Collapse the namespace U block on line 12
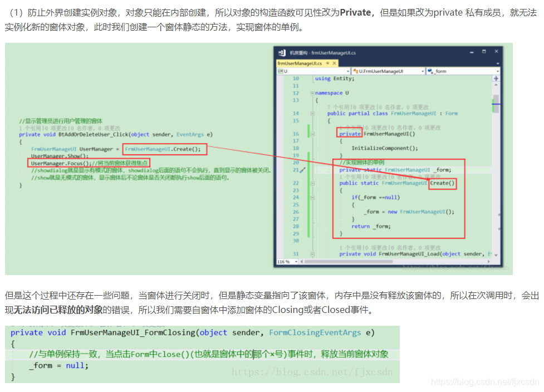The height and width of the screenshot is (392, 544). pos(312,93)
